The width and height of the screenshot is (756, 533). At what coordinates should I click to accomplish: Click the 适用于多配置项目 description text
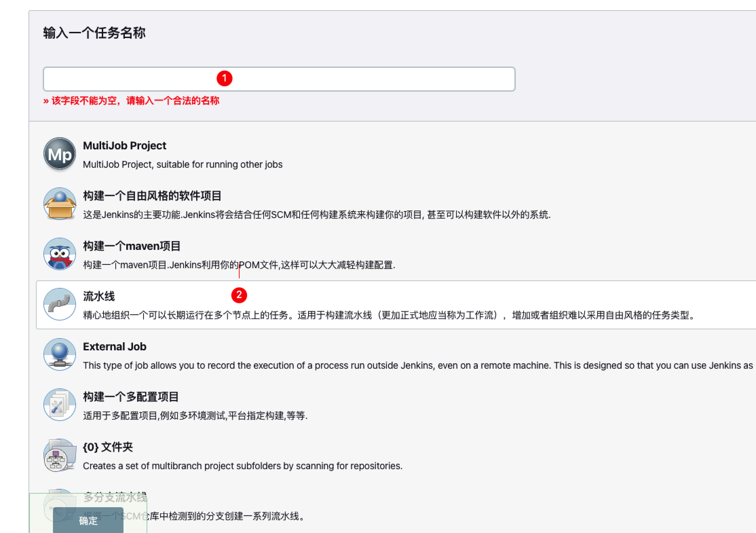(x=195, y=416)
